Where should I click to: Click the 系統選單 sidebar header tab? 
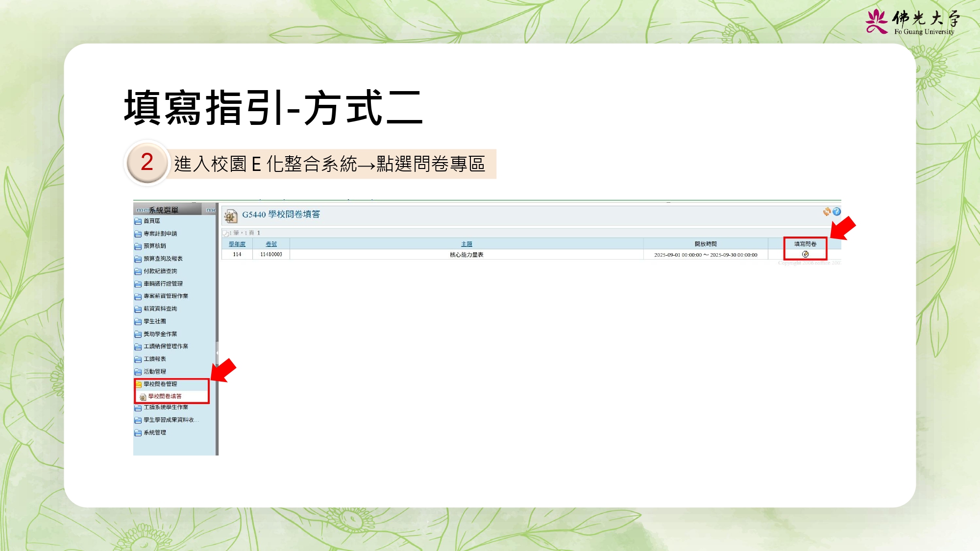tap(163, 210)
